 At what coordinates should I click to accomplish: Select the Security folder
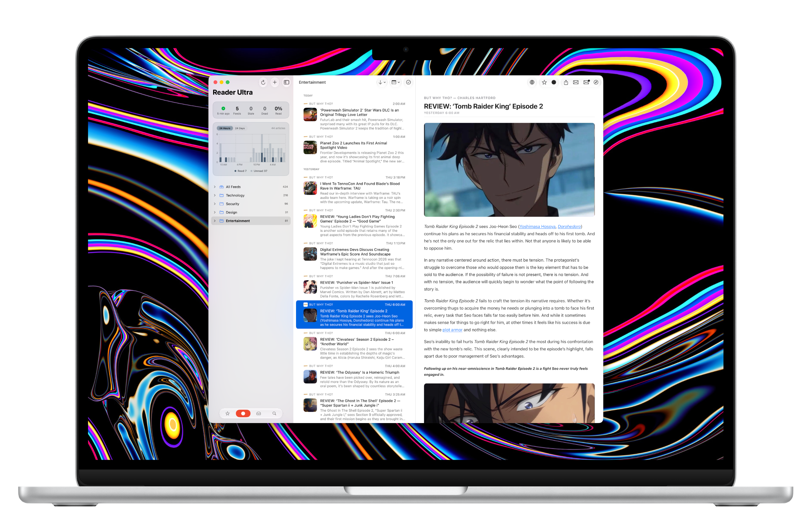click(251, 203)
